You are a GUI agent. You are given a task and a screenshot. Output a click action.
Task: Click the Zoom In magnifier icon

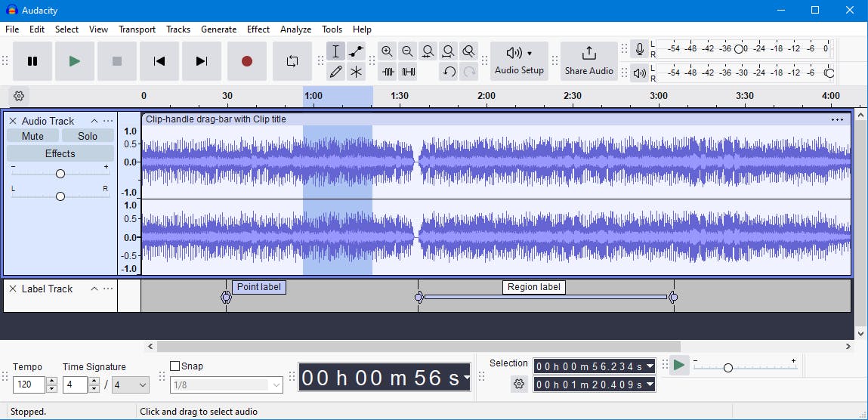[x=387, y=51]
